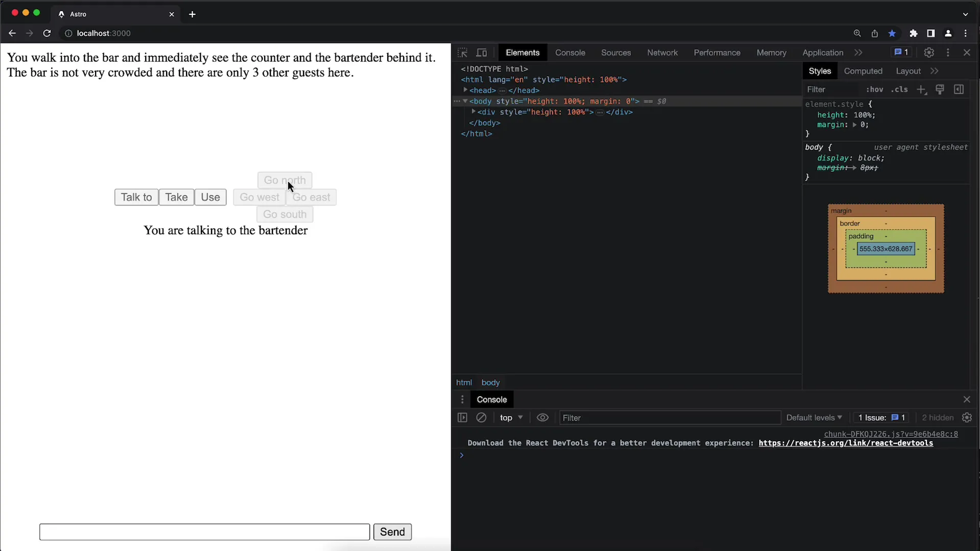Create a live expression eye icon
This screenshot has width=980, height=551.
[x=543, y=418]
